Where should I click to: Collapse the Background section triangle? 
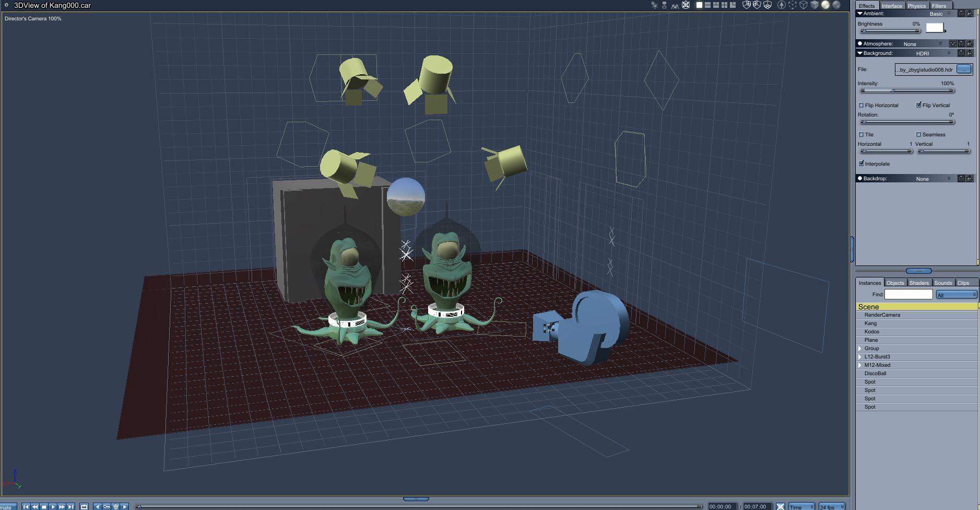(860, 53)
